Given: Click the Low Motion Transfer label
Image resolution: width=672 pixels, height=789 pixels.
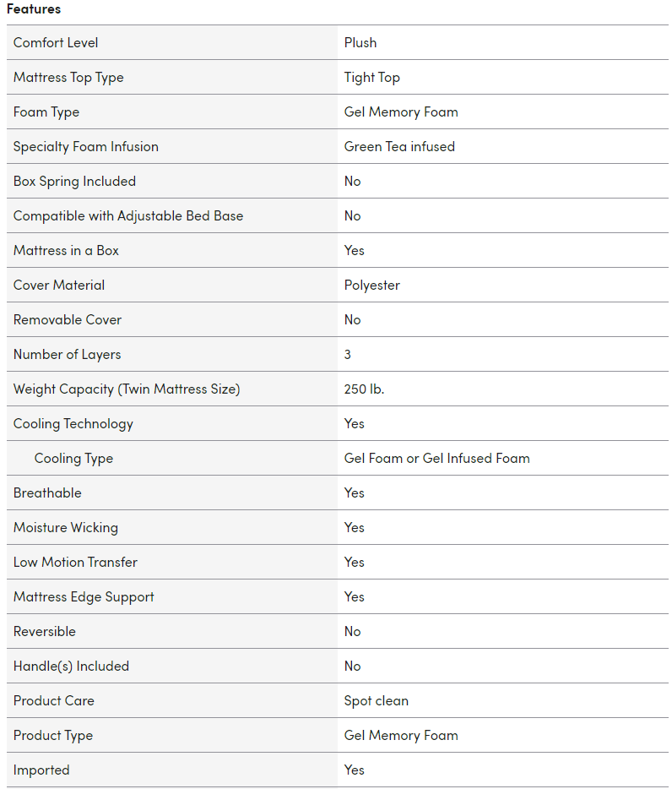Looking at the screenshot, I should (75, 562).
